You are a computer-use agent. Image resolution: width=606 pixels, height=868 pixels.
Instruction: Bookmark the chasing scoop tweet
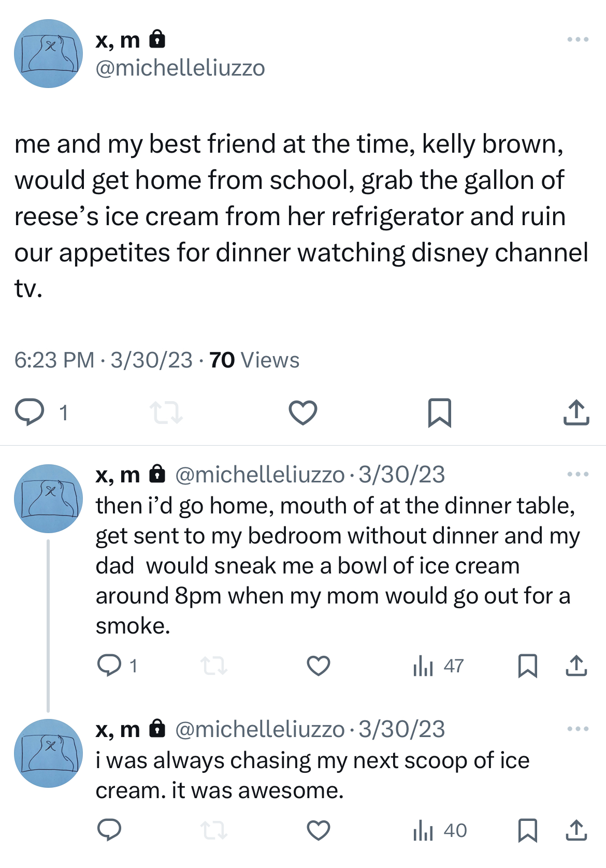[x=527, y=830]
